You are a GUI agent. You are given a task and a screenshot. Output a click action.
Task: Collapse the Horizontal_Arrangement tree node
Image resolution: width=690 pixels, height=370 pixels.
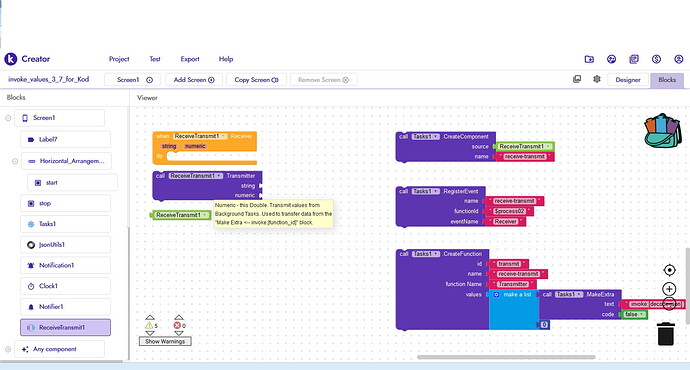coord(15,161)
